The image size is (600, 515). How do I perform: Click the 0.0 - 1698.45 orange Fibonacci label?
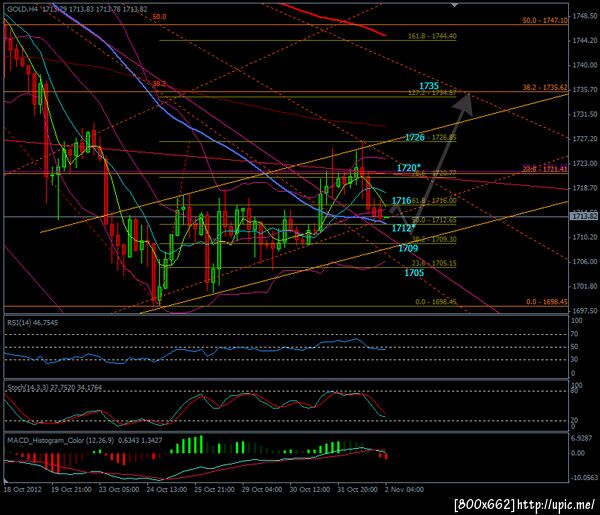[547, 302]
